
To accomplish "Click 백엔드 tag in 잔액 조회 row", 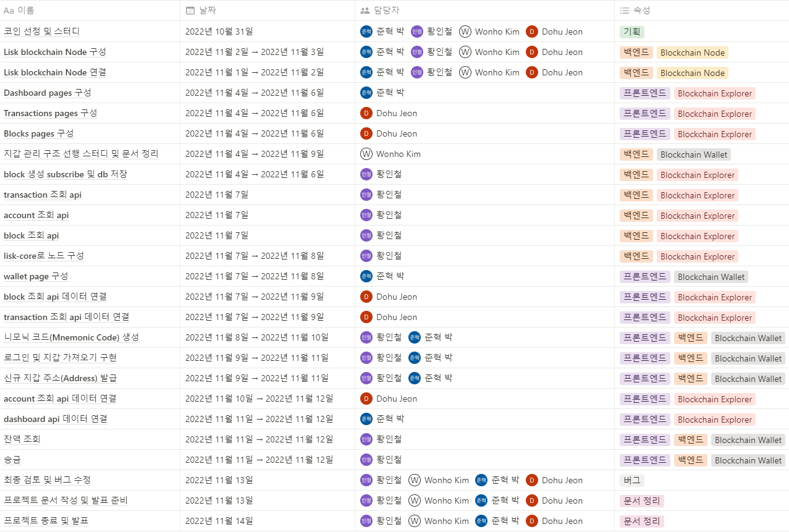I will pyautogui.click(x=691, y=440).
